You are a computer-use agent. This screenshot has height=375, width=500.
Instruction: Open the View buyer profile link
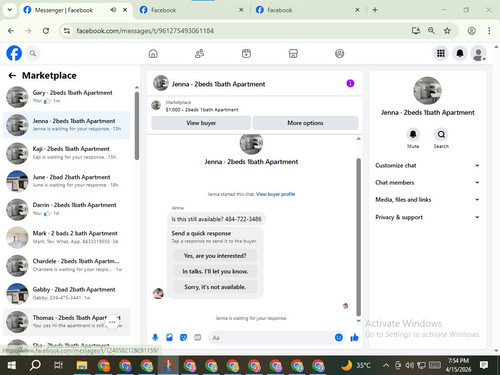(x=275, y=194)
